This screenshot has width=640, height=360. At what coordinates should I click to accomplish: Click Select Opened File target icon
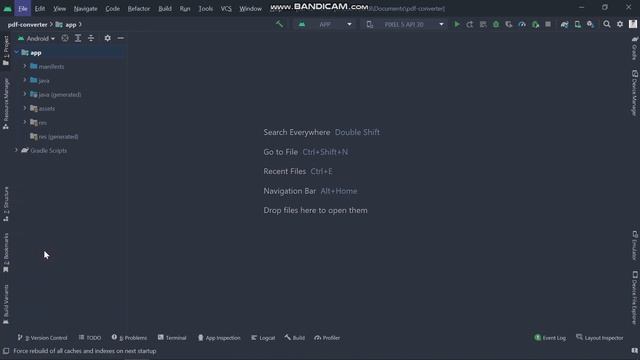(x=65, y=38)
